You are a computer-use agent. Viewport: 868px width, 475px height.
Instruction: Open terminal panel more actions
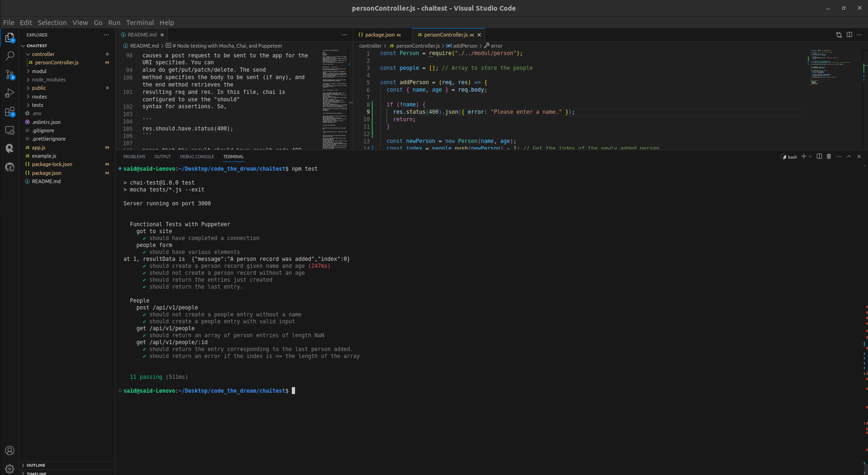(x=839, y=156)
